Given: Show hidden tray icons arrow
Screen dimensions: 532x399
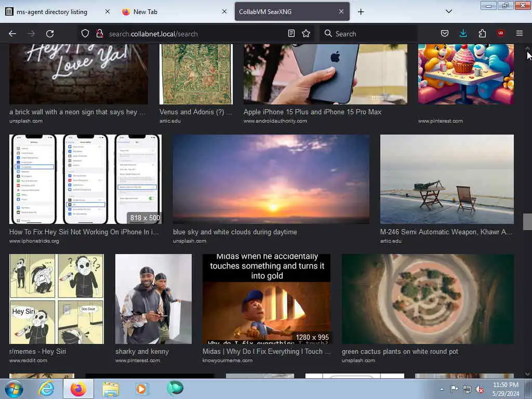Looking at the screenshot, I should (x=442, y=389).
